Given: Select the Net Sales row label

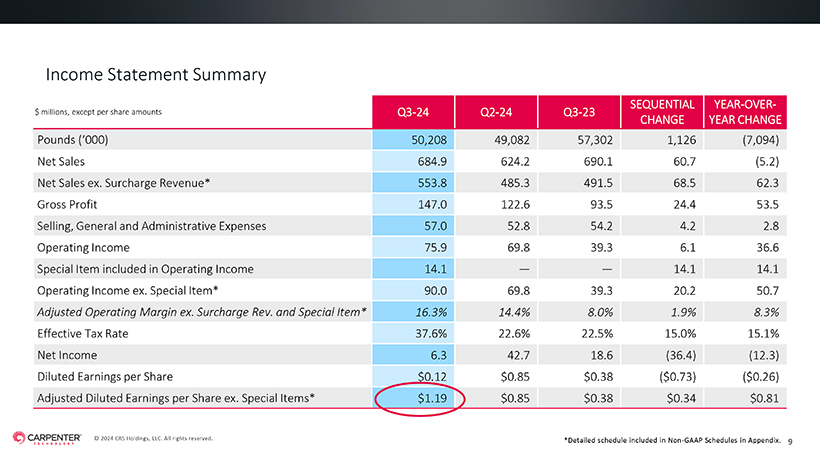Looking at the screenshot, I should click(x=61, y=162).
